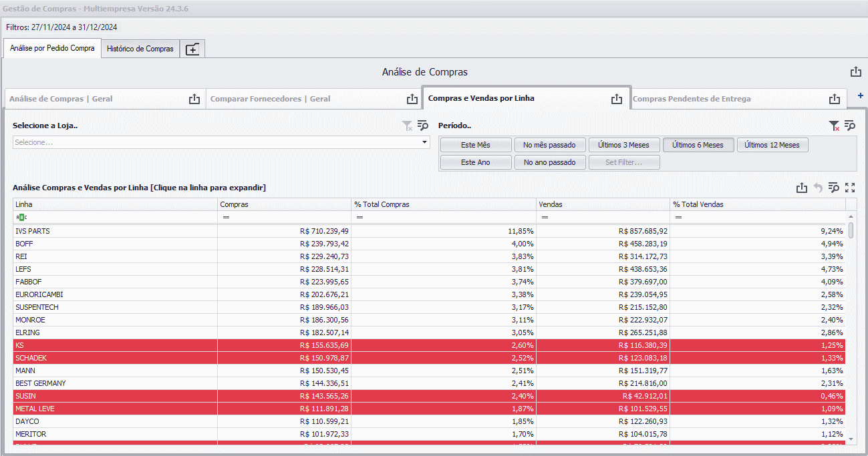Click the blue plus icon after the dashboard tabs

pos(860,96)
